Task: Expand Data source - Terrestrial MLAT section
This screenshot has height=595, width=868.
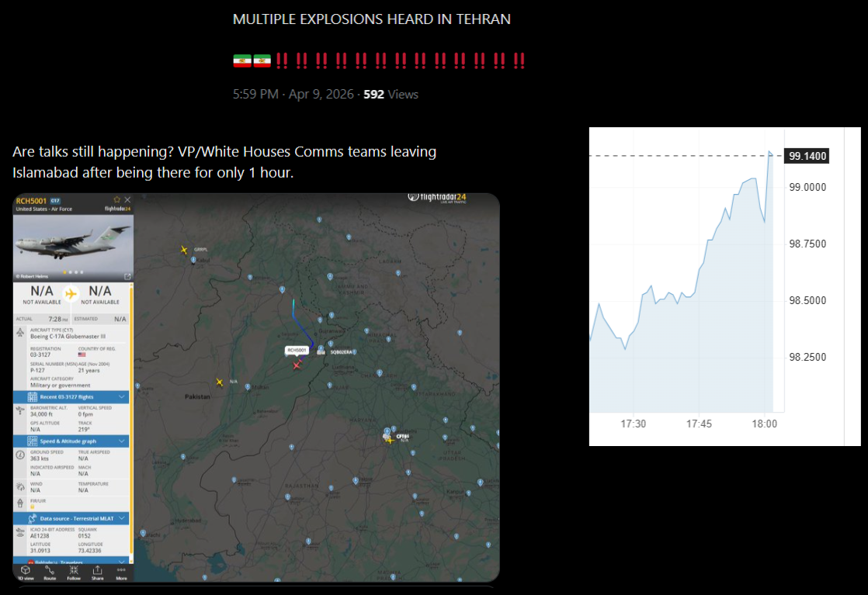Action: click(x=122, y=518)
